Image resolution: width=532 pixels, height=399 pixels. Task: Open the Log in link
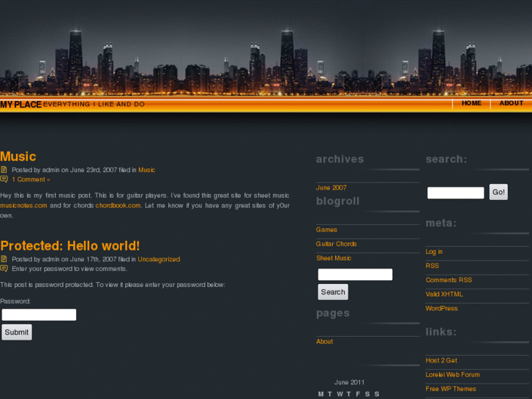(x=434, y=252)
